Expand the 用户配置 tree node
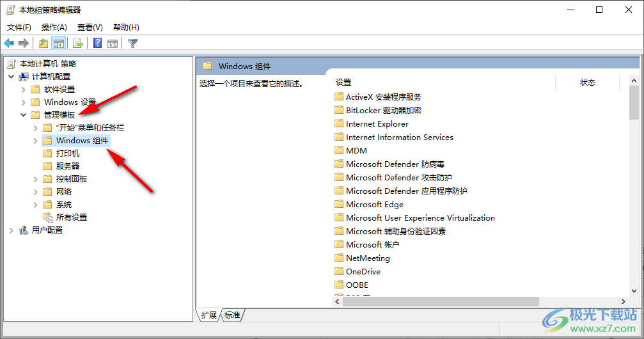 12,230
